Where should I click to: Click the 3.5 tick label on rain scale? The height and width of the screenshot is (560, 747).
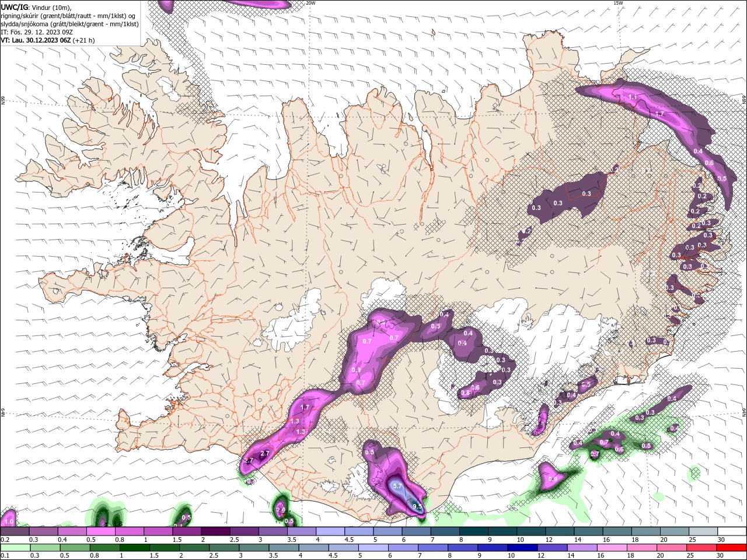click(273, 556)
